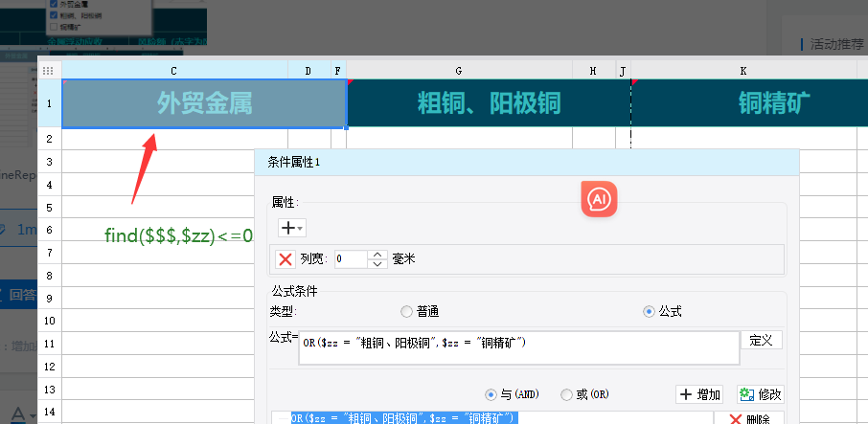Toggle the 外贸金属 checkbox in the filter list
The height and width of the screenshot is (424, 868).
click(54, 5)
